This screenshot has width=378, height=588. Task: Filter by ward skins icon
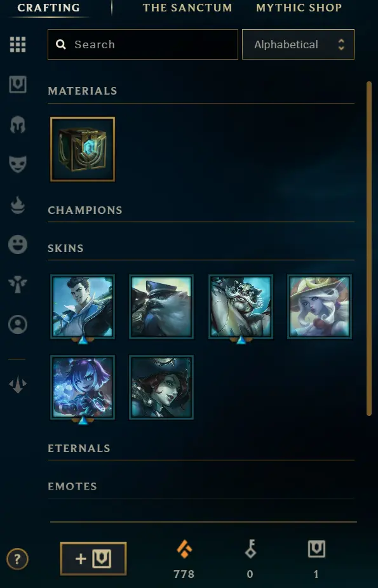18,284
